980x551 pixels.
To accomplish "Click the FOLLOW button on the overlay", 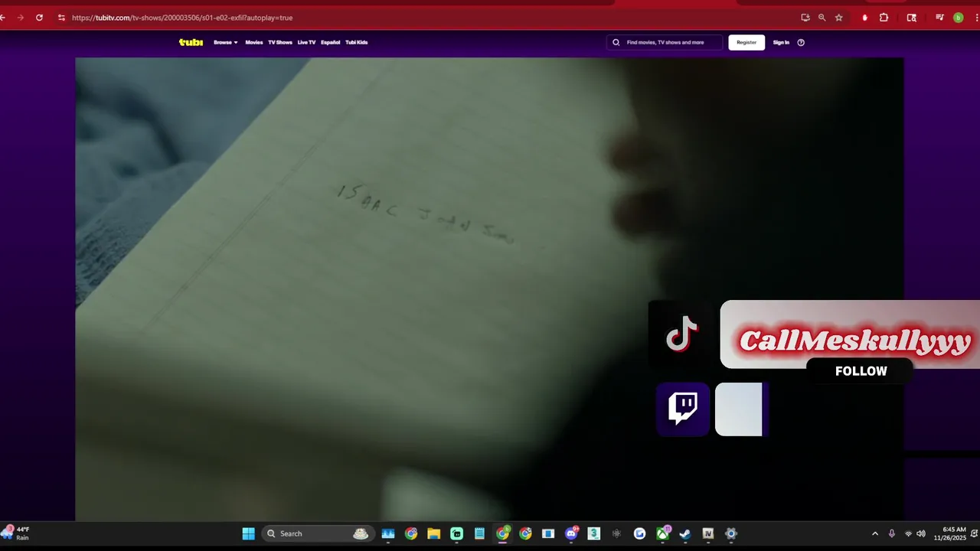I will coord(861,371).
